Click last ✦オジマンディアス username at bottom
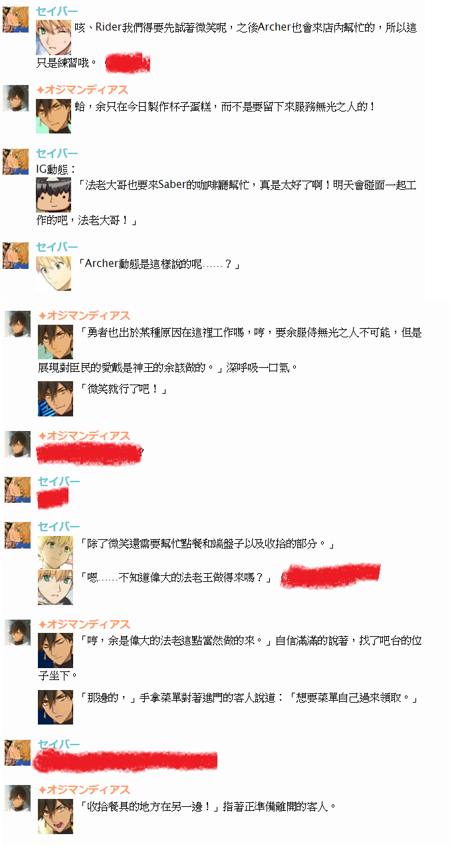The image size is (462, 868). coord(84,790)
